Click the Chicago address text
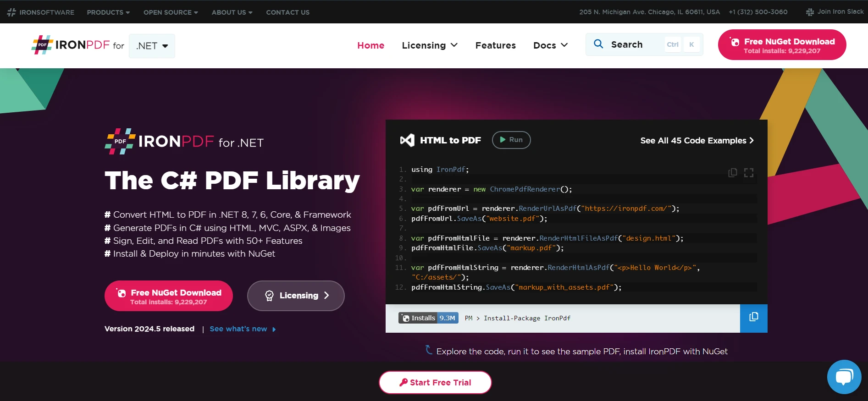868x401 pixels. (649, 12)
